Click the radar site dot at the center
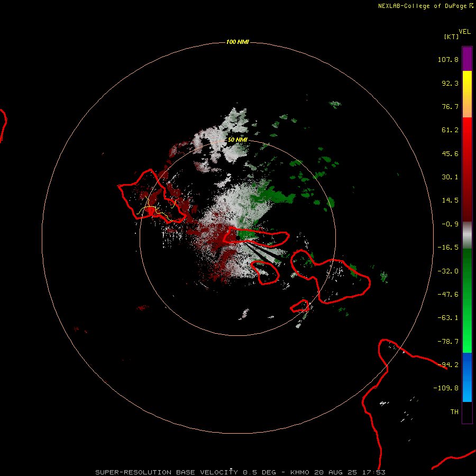 click(238, 237)
